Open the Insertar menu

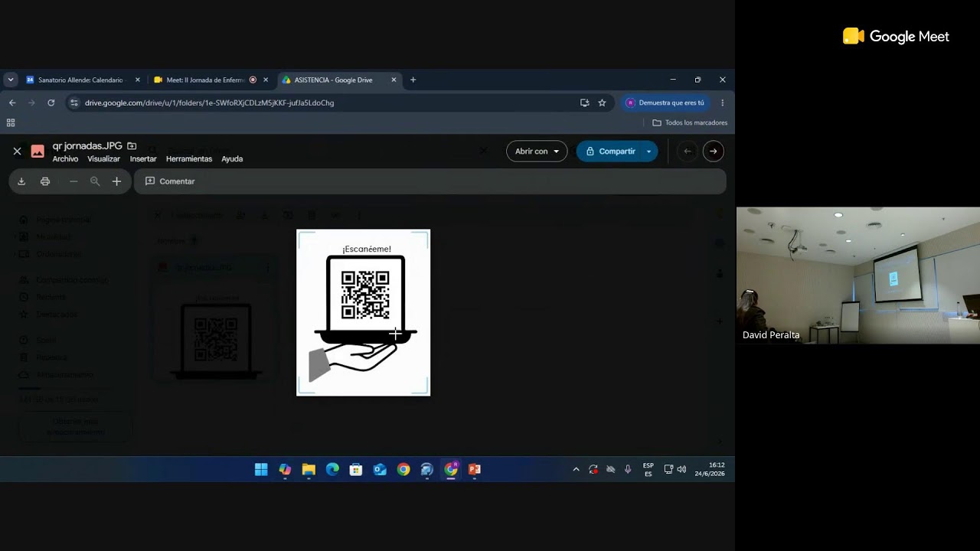[x=143, y=159]
